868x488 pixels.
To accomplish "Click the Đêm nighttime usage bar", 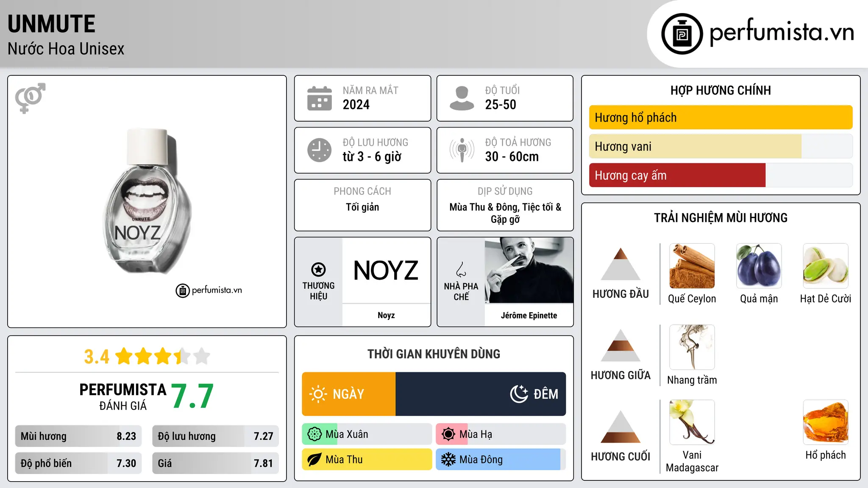I will 481,394.
